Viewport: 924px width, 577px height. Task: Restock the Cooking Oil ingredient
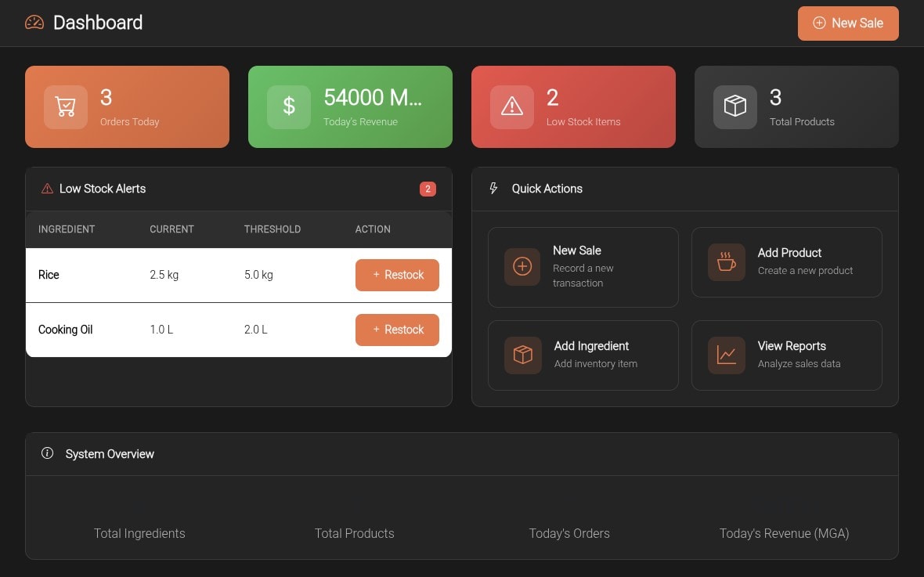397,330
